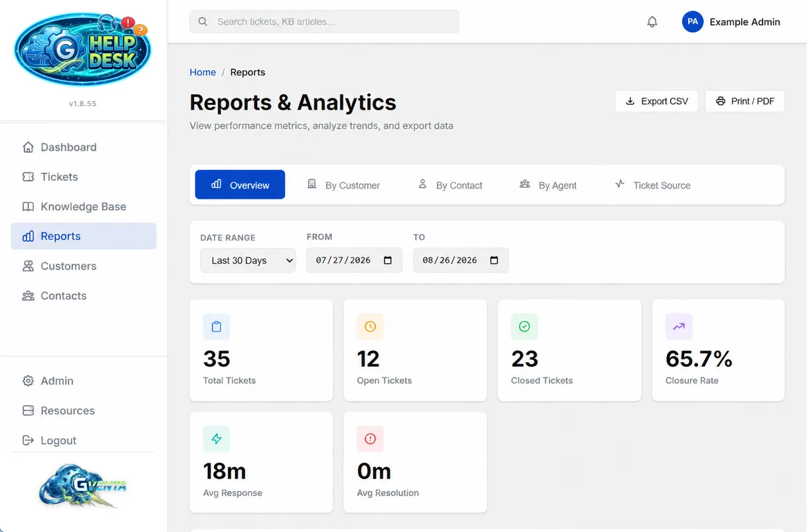
Task: Click the Closed Tickets checkmark icon
Action: (x=524, y=327)
